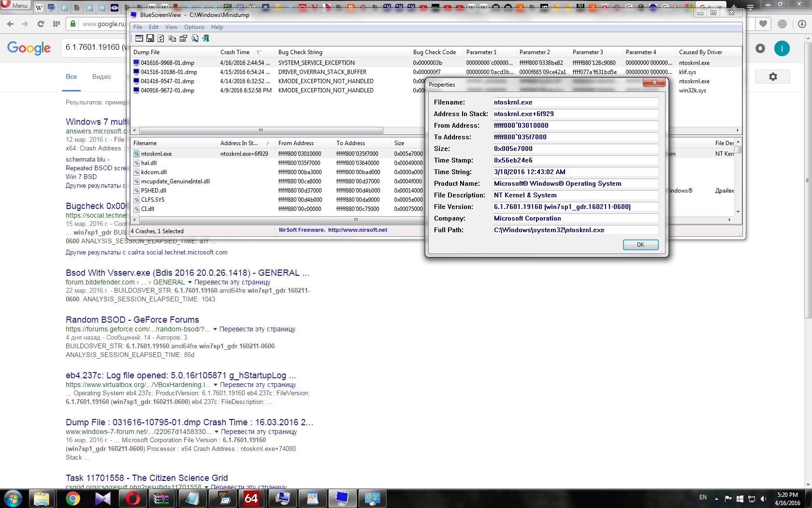Open AIDA64 taskbar icon

click(x=251, y=498)
